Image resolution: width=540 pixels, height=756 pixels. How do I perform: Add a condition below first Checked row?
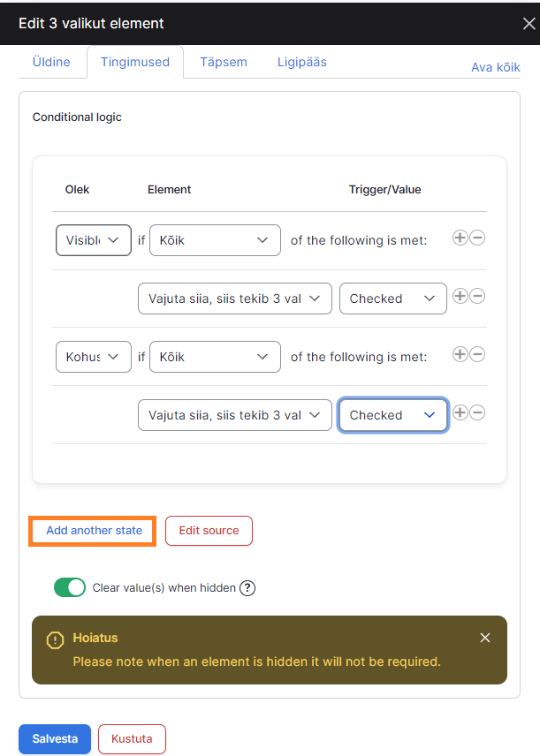460,296
